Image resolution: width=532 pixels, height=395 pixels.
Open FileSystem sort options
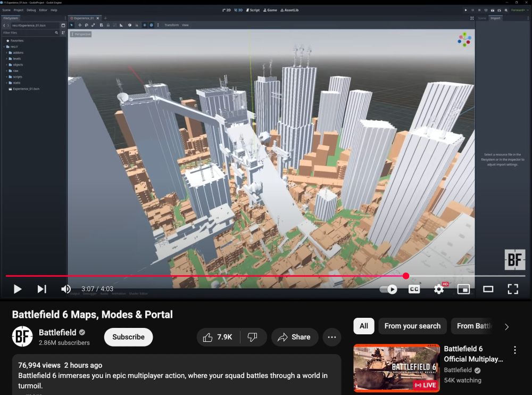(x=63, y=32)
